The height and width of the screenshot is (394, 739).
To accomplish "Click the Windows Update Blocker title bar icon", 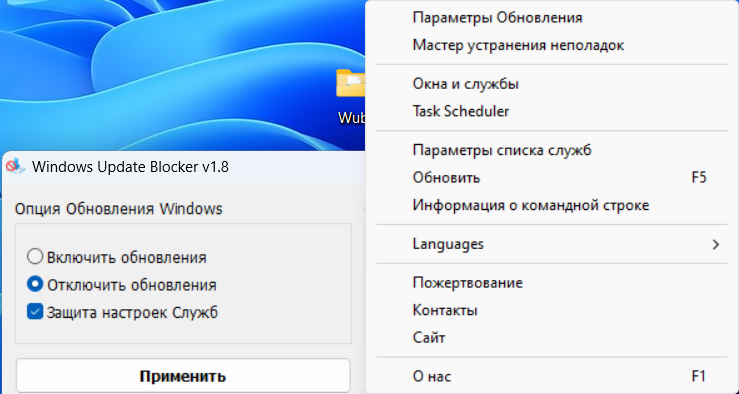I will pos(15,166).
